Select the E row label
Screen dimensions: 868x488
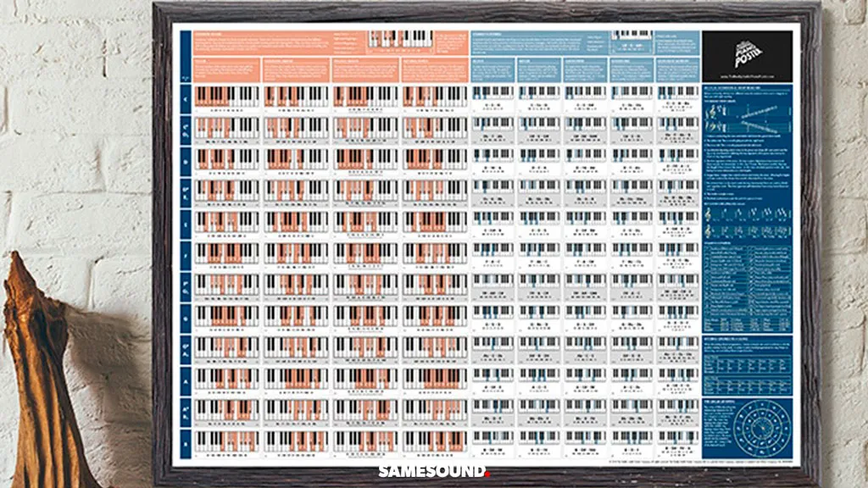(x=186, y=225)
